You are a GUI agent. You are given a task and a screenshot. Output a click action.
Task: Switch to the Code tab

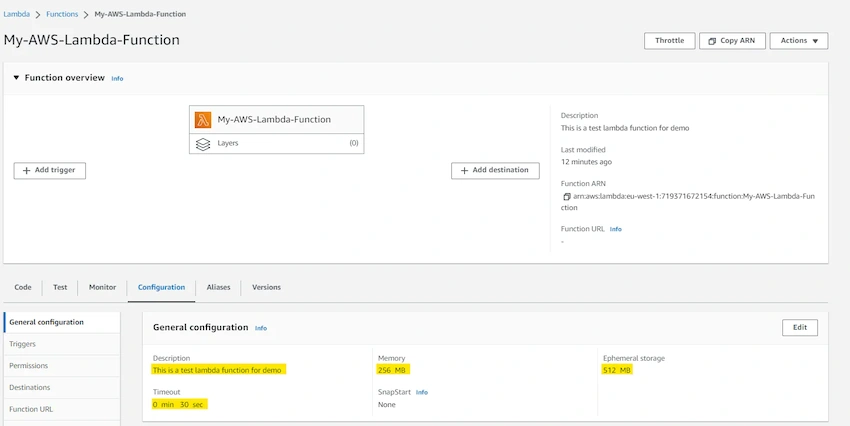[x=23, y=287]
